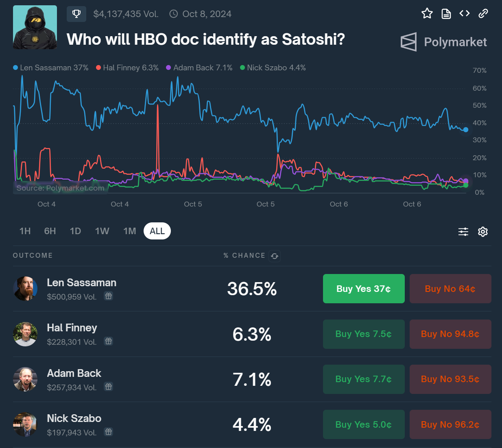Screen dimensions: 502x448
Task: Click the trophy badge icon
Action: (76, 14)
